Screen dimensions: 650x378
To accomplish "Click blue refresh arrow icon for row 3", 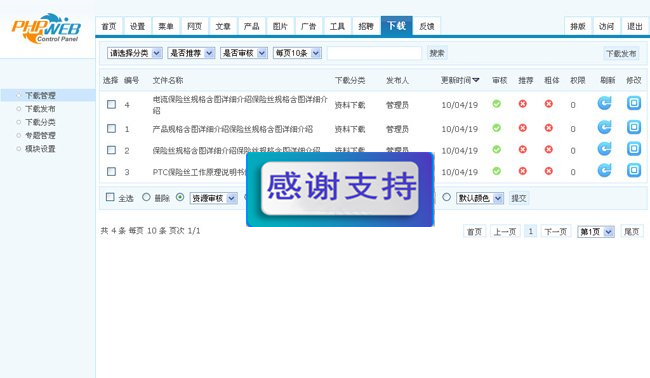I will click(604, 170).
